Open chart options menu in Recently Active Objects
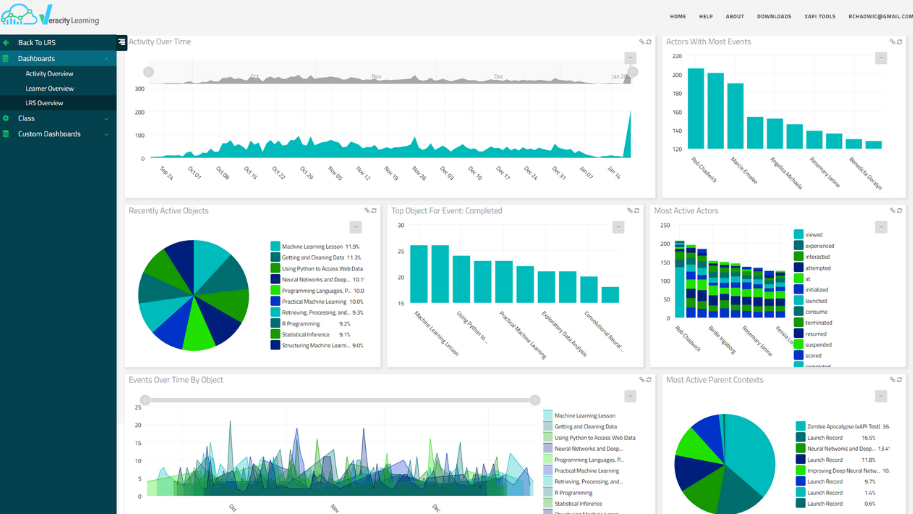The height and width of the screenshot is (514, 913). click(x=355, y=227)
